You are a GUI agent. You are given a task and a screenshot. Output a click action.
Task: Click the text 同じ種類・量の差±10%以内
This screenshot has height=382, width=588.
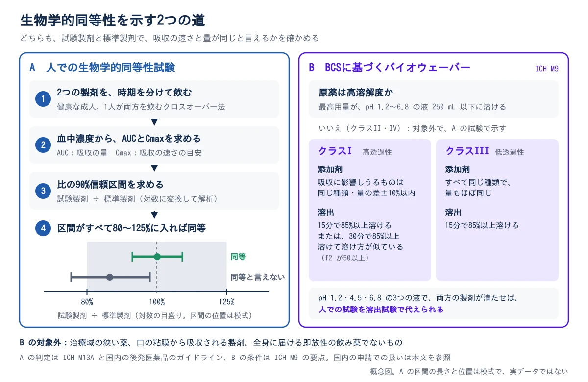point(367,193)
